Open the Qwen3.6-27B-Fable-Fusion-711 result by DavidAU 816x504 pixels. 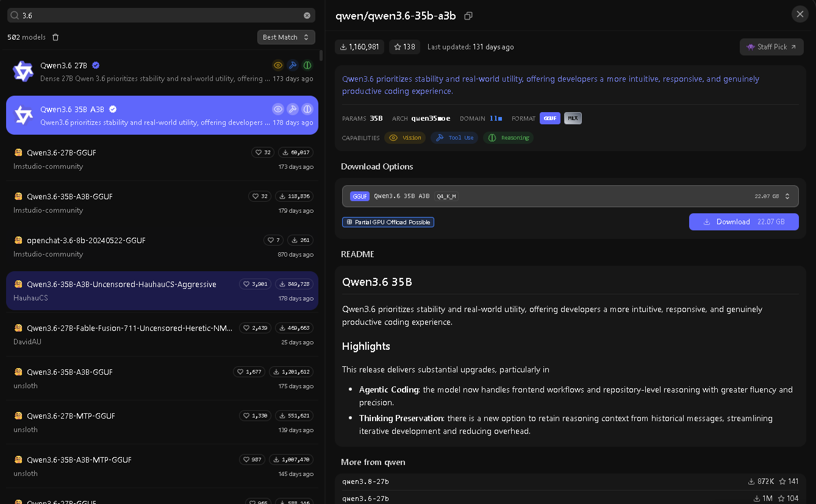162,335
